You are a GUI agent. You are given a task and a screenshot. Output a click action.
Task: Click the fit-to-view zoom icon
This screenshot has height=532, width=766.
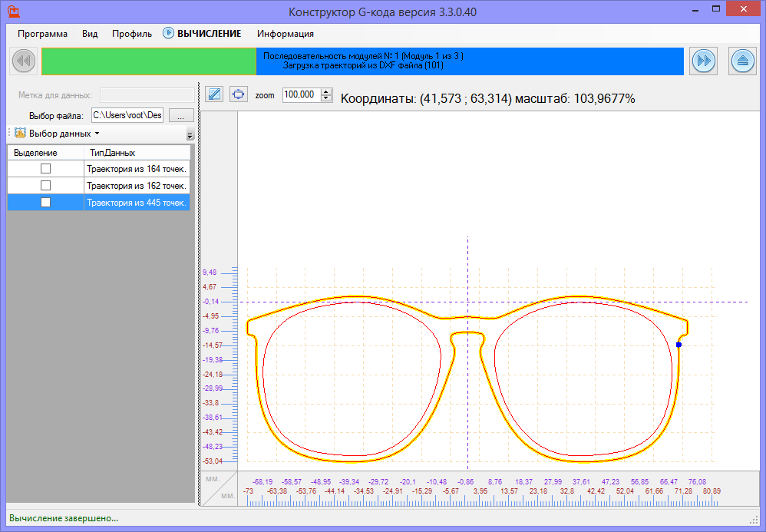pos(239,94)
